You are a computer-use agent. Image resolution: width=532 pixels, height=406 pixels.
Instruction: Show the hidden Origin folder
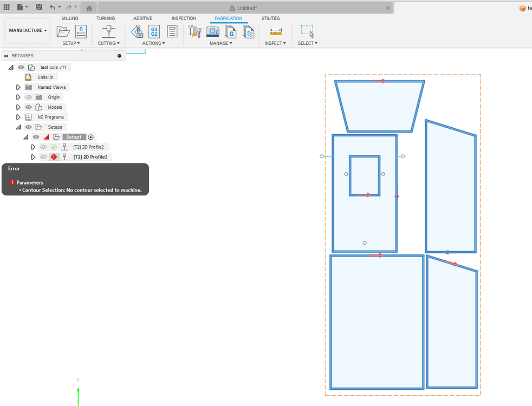tap(28, 97)
